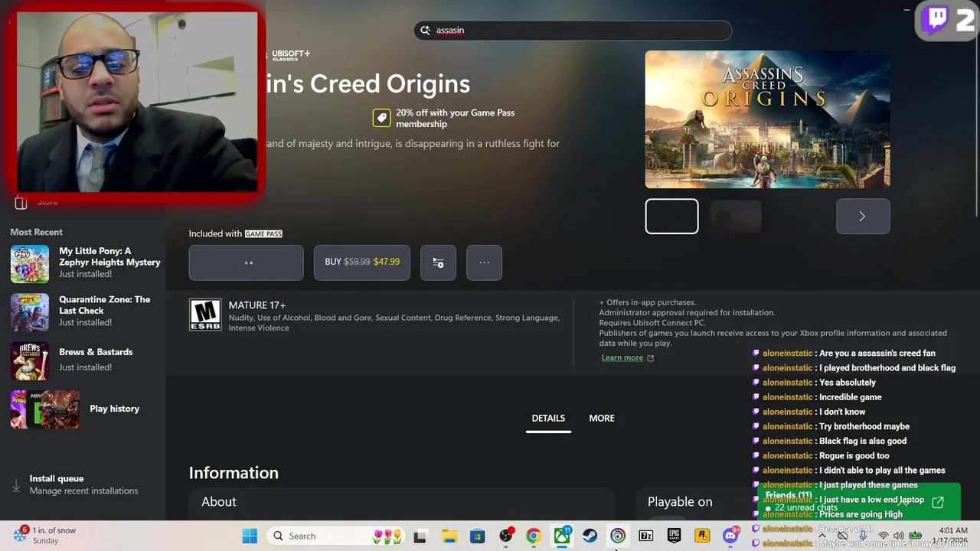
Task: Open Steam from the taskbar
Action: tap(590, 536)
